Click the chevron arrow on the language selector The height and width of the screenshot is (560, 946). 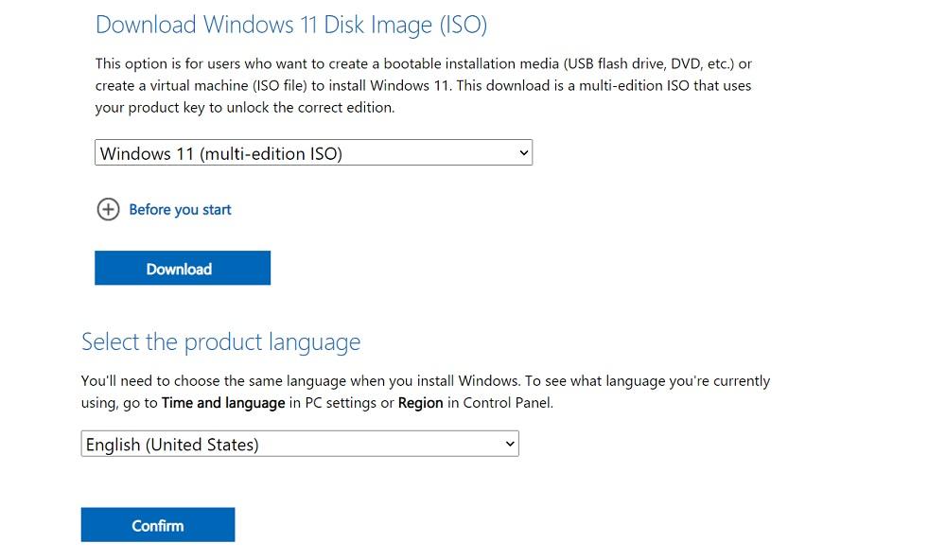510,444
